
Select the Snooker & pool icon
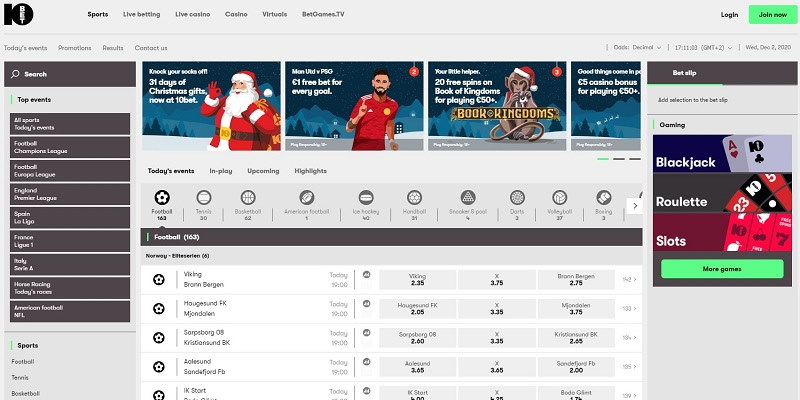tap(468, 197)
